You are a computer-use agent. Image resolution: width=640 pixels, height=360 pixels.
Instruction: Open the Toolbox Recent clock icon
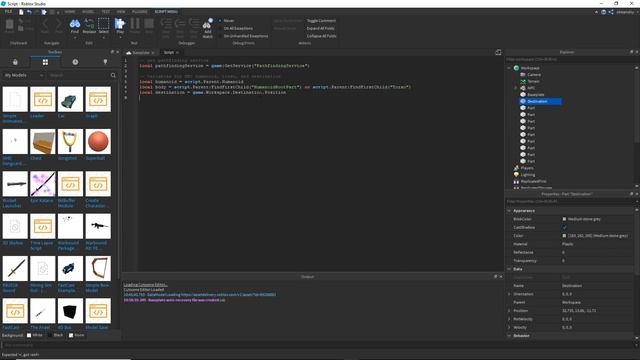point(75,62)
